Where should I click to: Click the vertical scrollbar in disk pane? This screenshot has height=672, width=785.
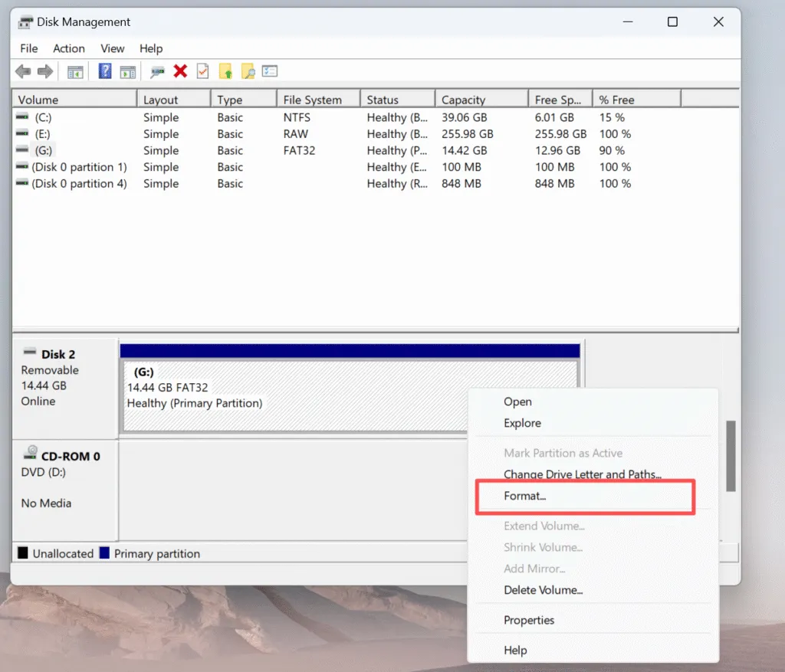coord(731,456)
